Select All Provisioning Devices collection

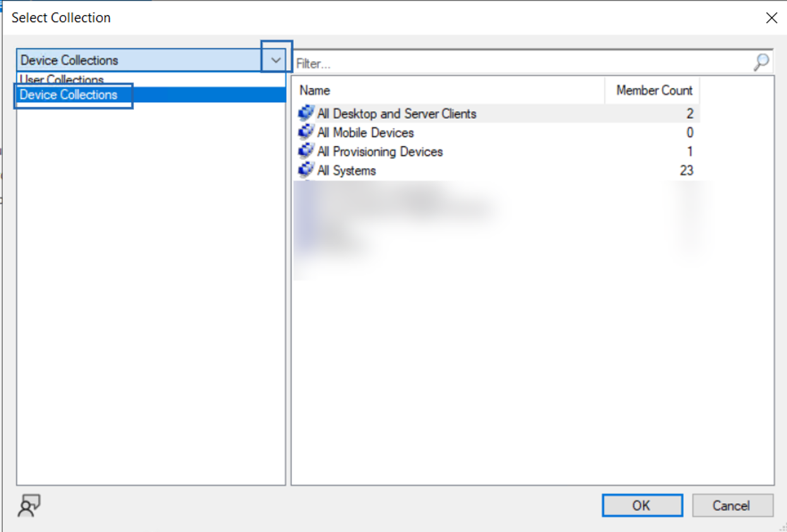[x=496, y=151]
